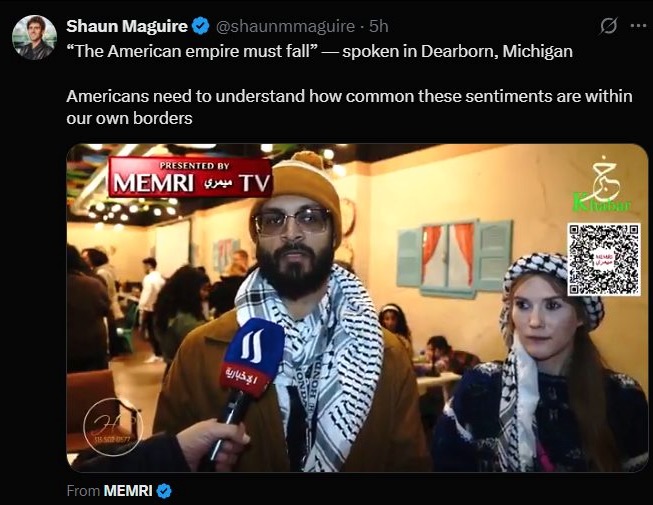The height and width of the screenshot is (505, 653).
Task: Click the QR code overlay in video
Action: [x=604, y=259]
